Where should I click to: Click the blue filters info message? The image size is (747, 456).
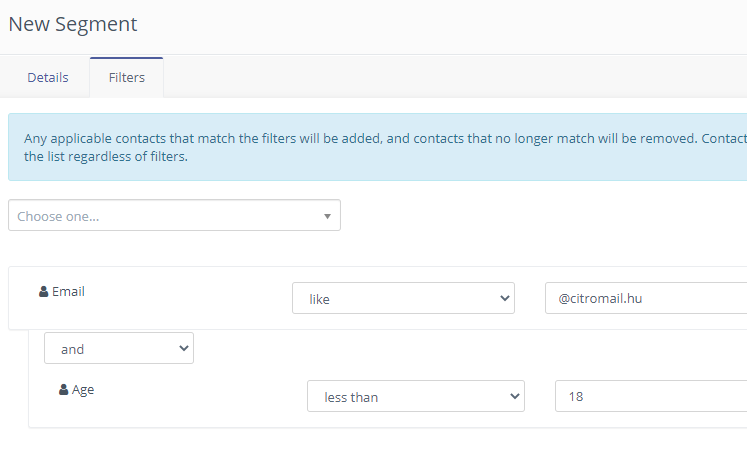[377, 147]
